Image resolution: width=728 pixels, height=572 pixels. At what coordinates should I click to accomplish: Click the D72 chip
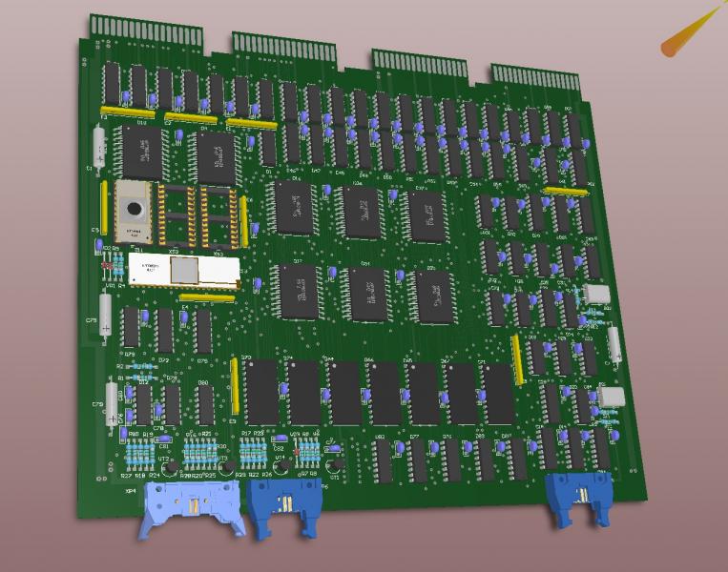tap(164, 330)
